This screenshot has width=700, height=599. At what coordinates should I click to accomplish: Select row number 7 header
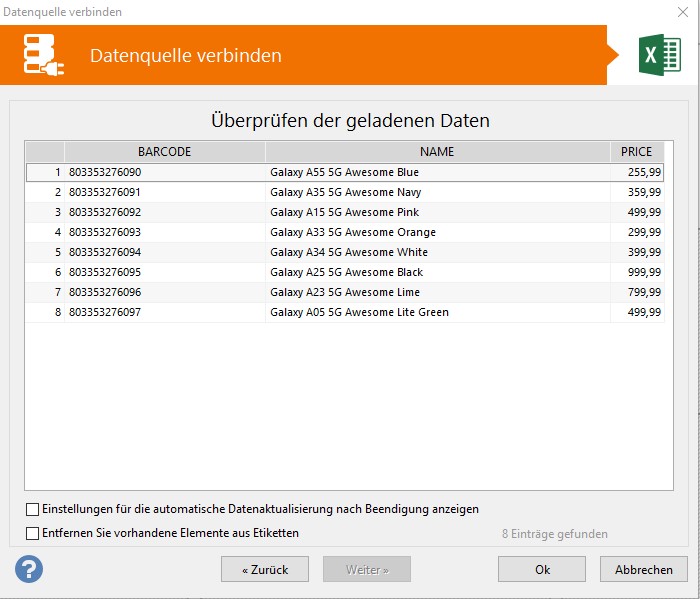pos(45,292)
